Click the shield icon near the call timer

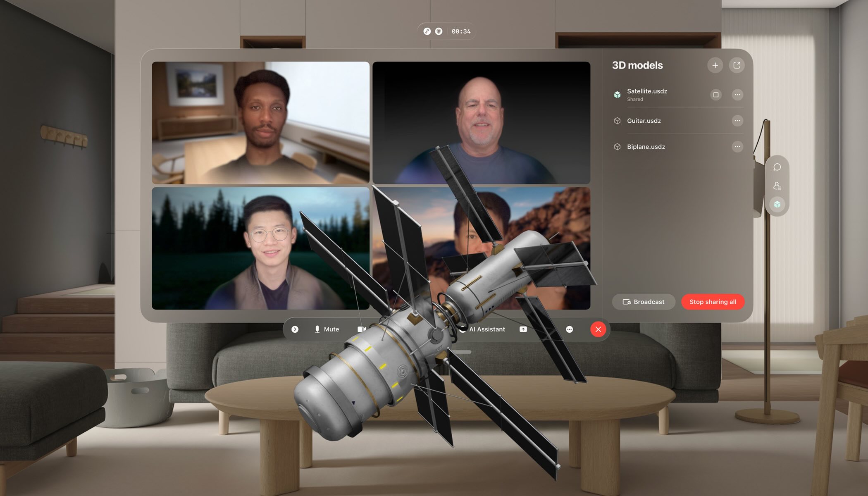point(439,31)
